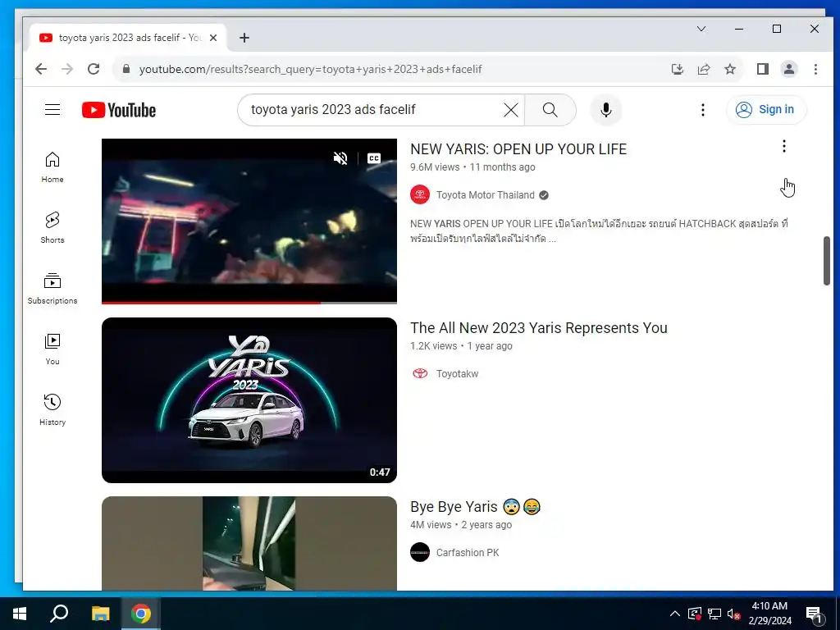Viewport: 840px width, 630px height.
Task: Open the Windows notification center icon
Action: tap(815, 614)
